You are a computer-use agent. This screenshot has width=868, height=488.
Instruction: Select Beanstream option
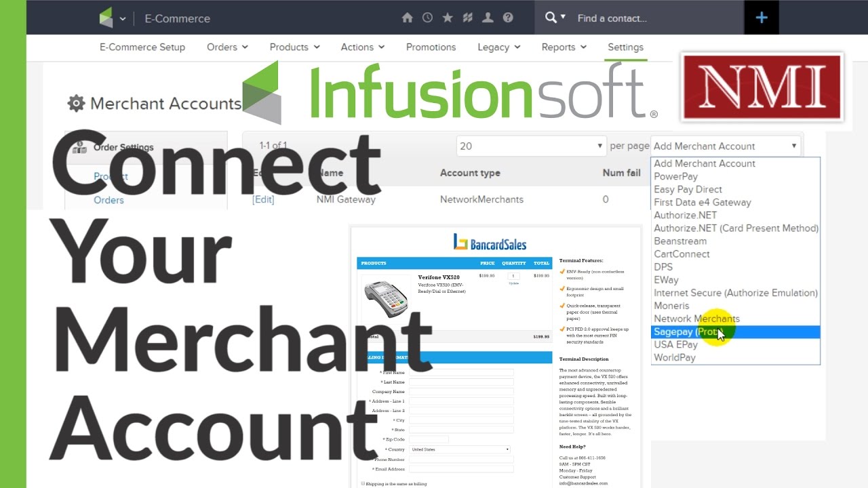[x=735, y=241]
